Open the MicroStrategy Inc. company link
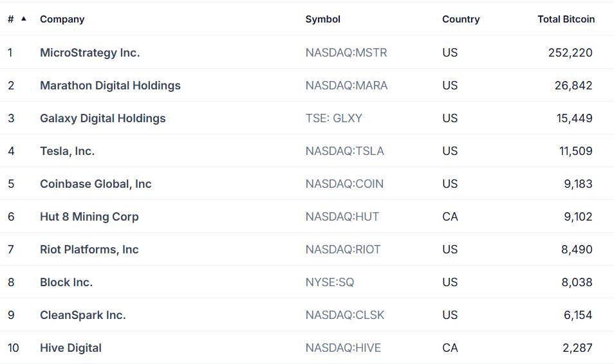Image resolution: width=614 pixels, height=364 pixels. tap(90, 53)
